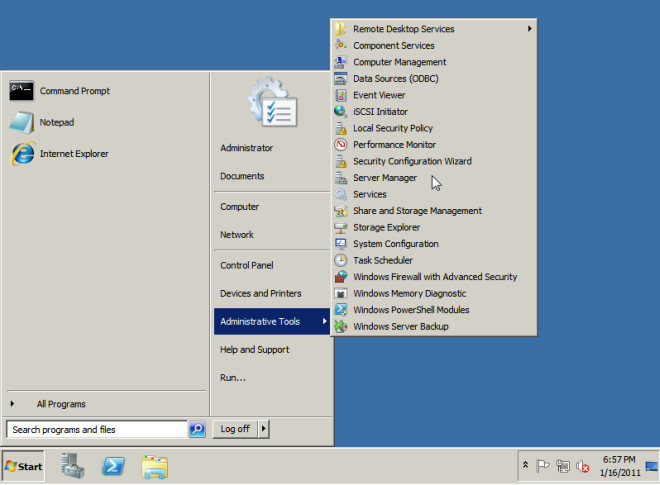660x485 pixels.
Task: Open Control Panel
Action: [247, 265]
